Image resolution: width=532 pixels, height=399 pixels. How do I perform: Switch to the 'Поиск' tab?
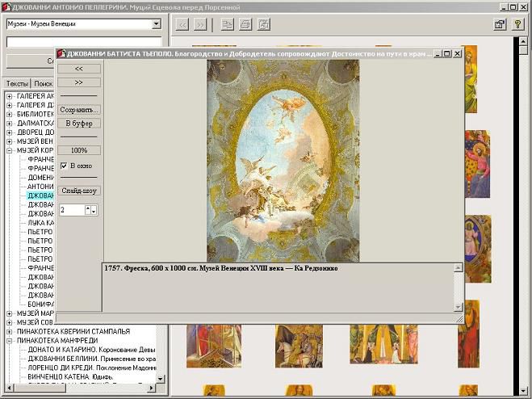pos(43,83)
